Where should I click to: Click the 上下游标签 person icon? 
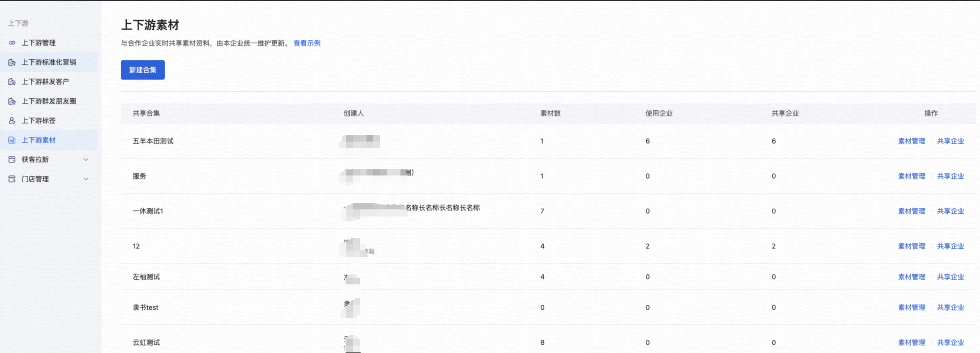[12, 120]
